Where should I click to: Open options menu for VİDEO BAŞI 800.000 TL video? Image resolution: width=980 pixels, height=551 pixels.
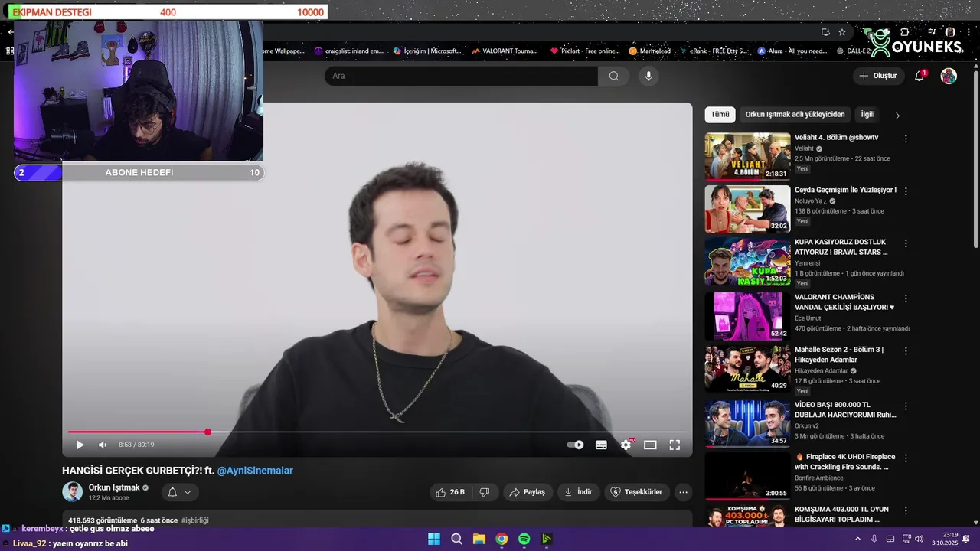tap(906, 406)
